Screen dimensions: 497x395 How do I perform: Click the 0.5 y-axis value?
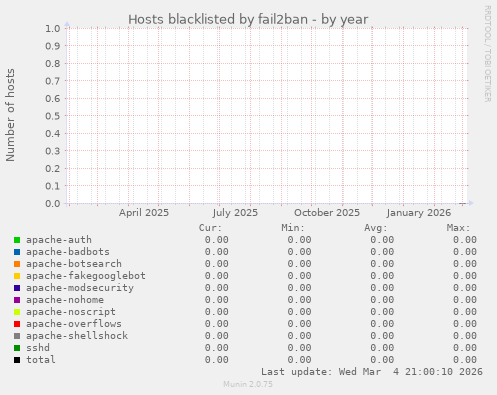(x=53, y=116)
